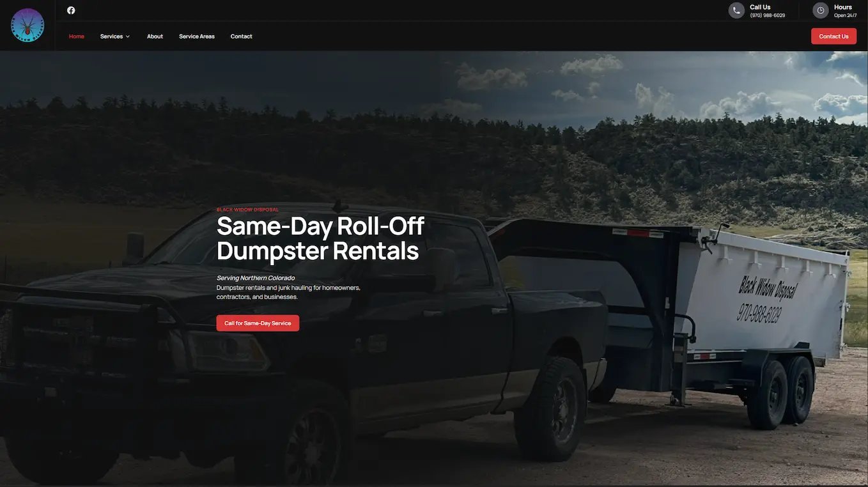Click the Black Widow spider logo

pyautogui.click(x=27, y=26)
